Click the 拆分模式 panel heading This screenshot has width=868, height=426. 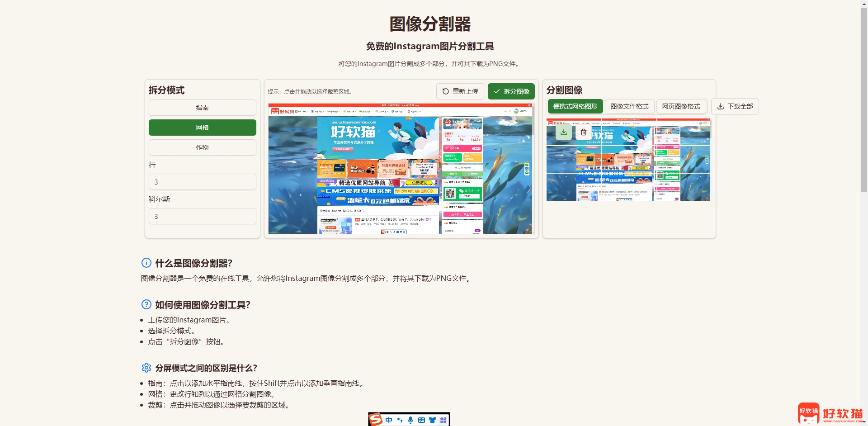click(167, 90)
